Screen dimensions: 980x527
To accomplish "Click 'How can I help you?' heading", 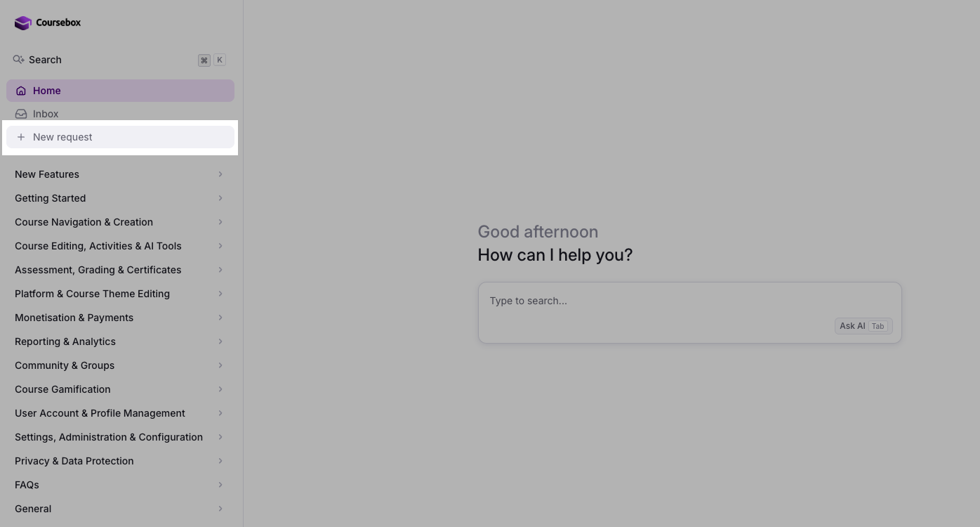I will tap(555, 255).
